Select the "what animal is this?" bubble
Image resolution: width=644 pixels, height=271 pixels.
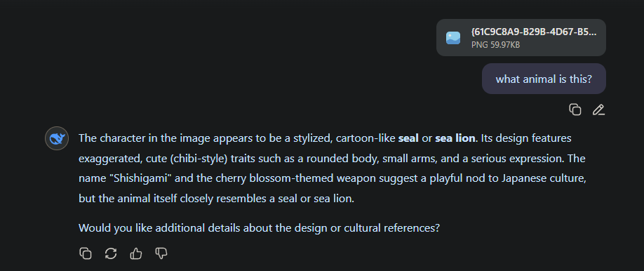(544, 79)
